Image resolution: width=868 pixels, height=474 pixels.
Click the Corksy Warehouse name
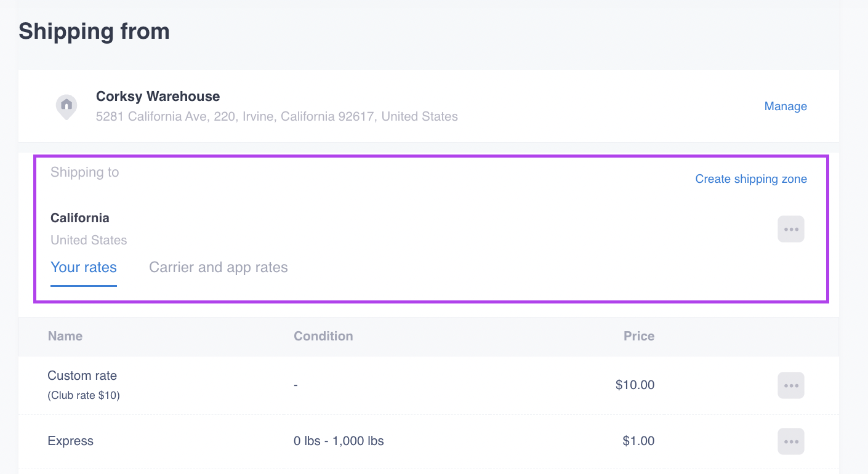coord(158,96)
